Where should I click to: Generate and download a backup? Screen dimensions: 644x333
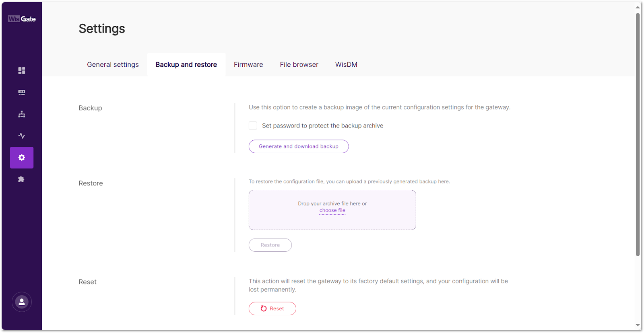(298, 146)
